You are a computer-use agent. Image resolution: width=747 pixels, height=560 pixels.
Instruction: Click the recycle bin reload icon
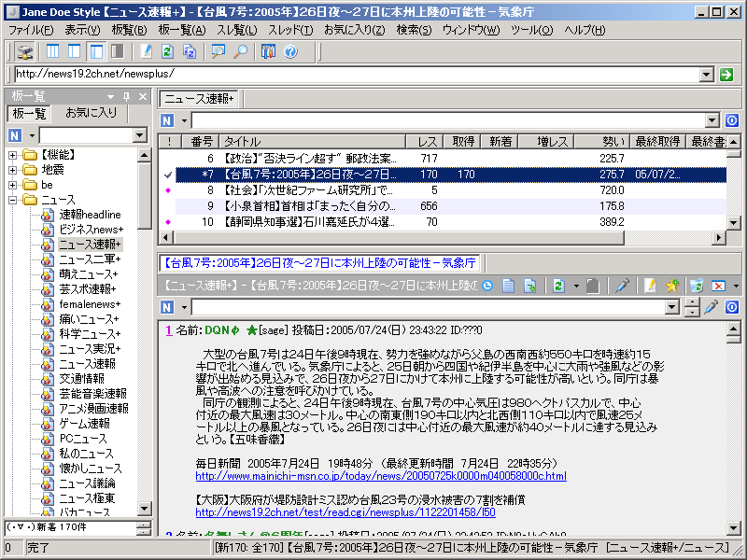tap(696, 286)
